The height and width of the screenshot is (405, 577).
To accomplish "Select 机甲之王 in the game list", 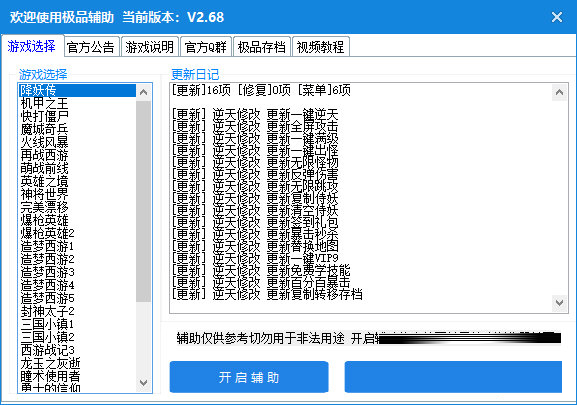I will point(77,103).
